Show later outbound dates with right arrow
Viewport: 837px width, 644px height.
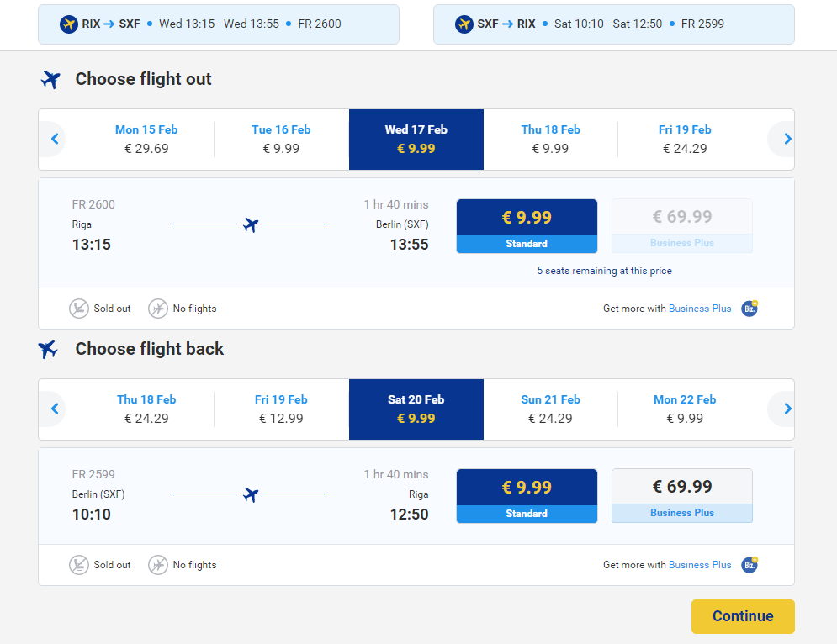(788, 140)
